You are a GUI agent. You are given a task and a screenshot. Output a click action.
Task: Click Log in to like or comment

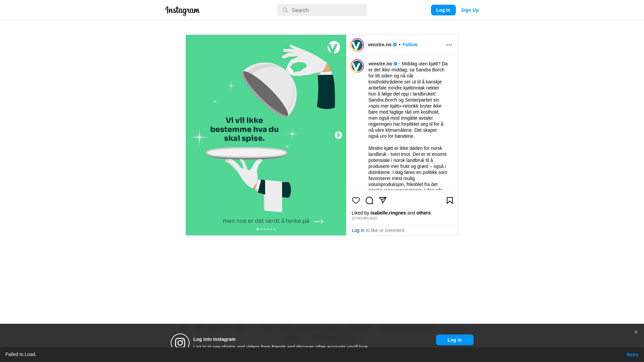coord(358,230)
